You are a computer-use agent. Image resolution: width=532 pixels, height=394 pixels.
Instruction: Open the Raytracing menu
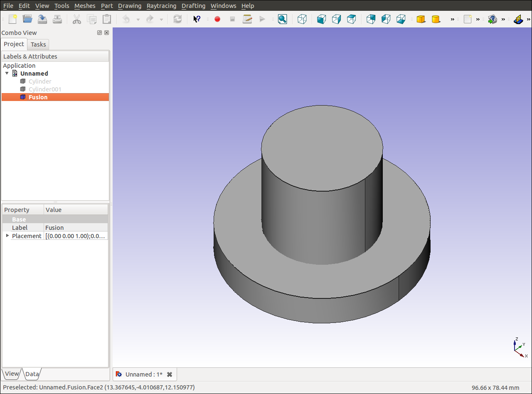tap(161, 6)
